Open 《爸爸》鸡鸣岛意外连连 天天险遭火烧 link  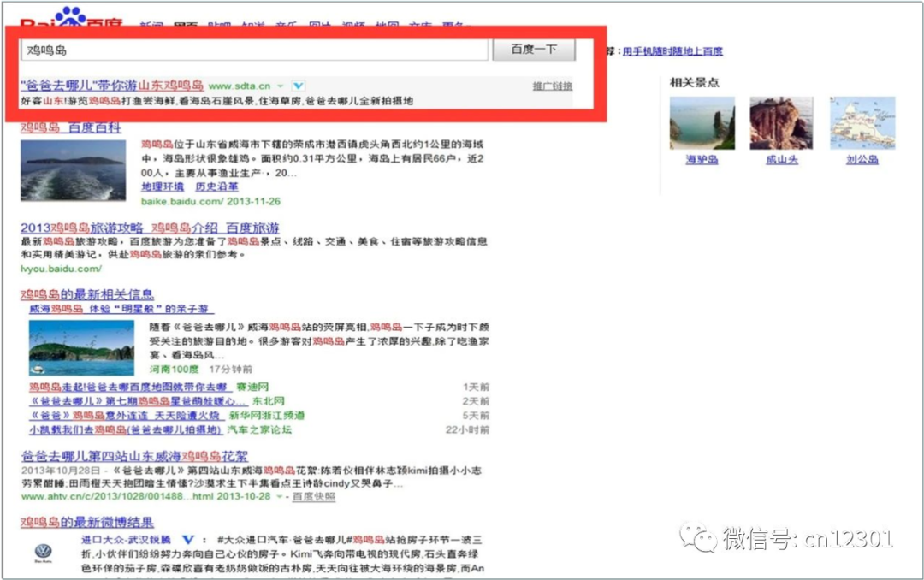click(126, 416)
